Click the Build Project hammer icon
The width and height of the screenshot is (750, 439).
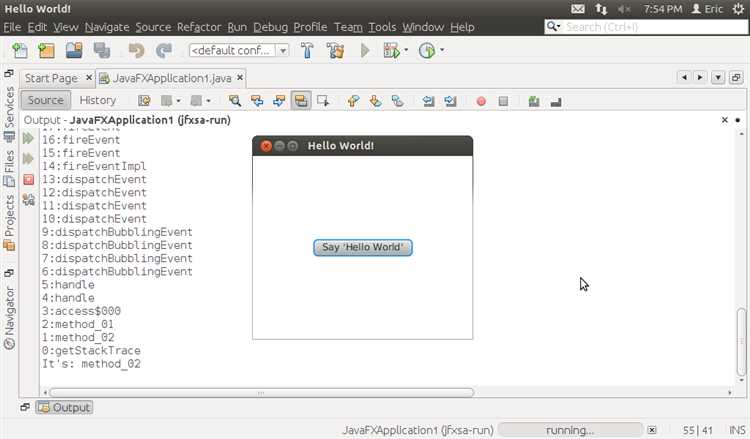coord(308,50)
